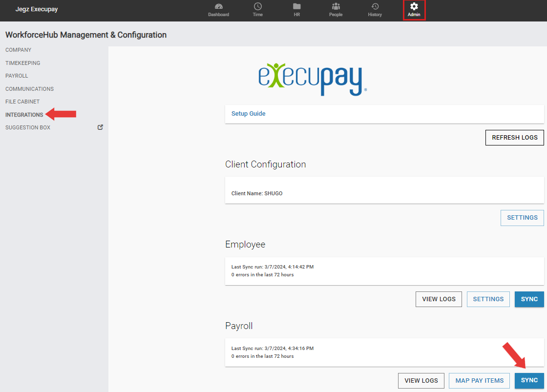Select COMPANY in the sidebar
The width and height of the screenshot is (547, 392).
click(18, 50)
